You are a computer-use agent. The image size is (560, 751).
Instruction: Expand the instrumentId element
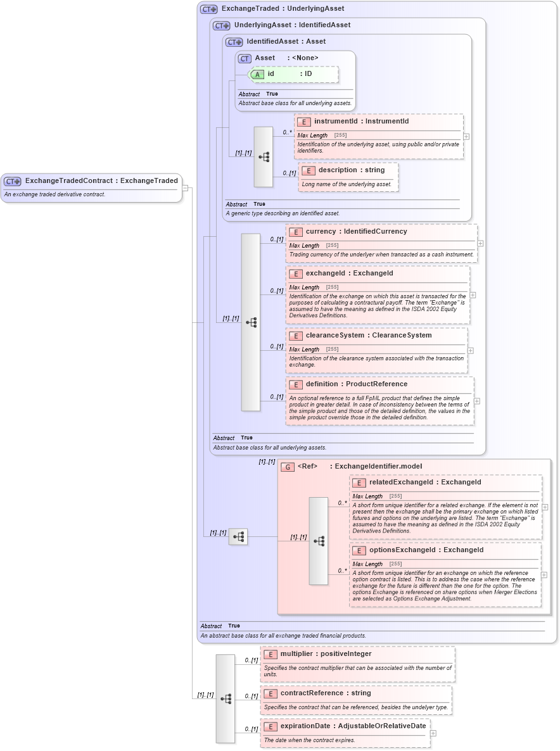(466, 137)
